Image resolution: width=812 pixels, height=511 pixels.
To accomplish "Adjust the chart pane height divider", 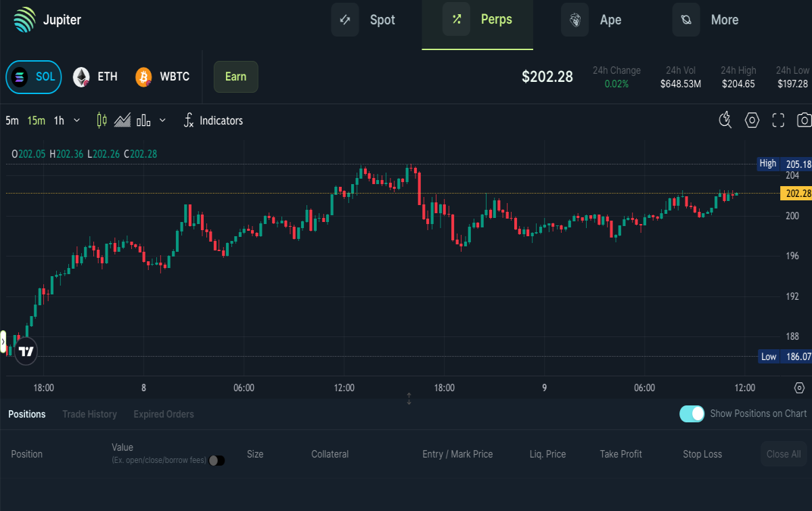I will point(409,399).
